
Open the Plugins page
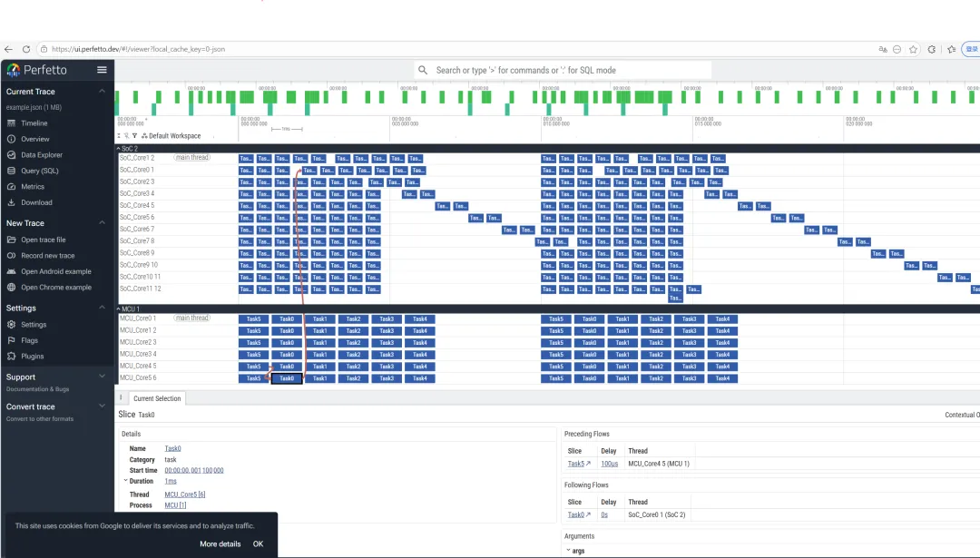click(x=25, y=357)
